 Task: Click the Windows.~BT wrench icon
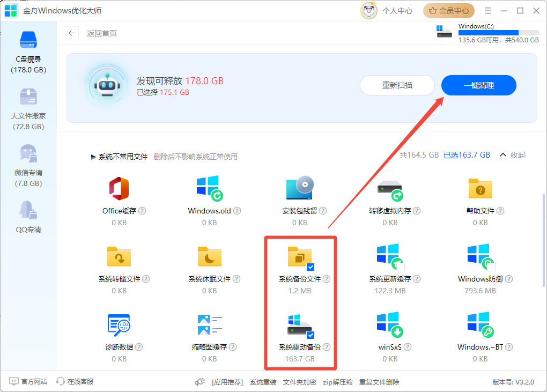[481, 324]
